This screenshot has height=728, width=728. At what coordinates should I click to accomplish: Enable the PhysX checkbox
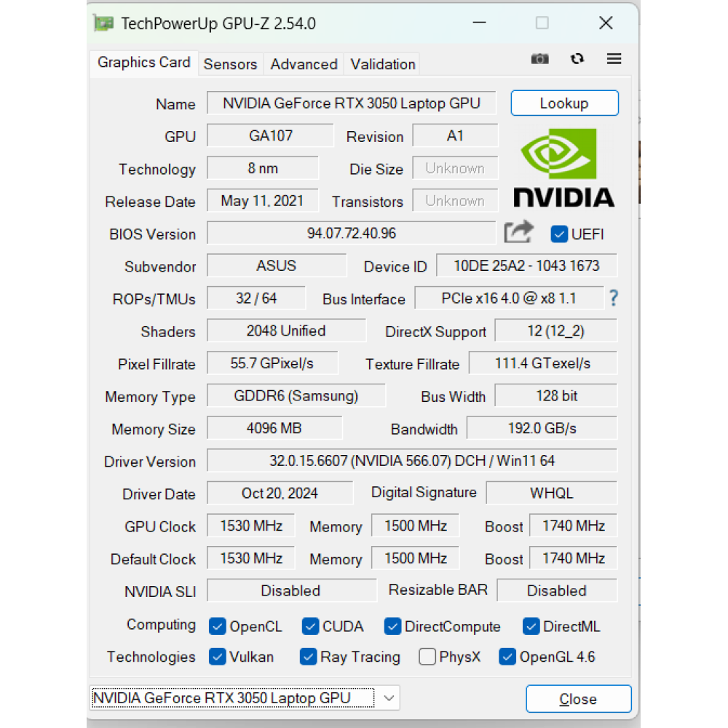pos(427,657)
